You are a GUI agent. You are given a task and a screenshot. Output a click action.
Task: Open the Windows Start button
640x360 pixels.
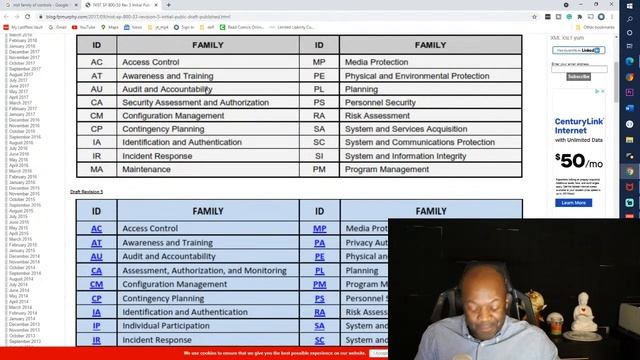click(630, 5)
